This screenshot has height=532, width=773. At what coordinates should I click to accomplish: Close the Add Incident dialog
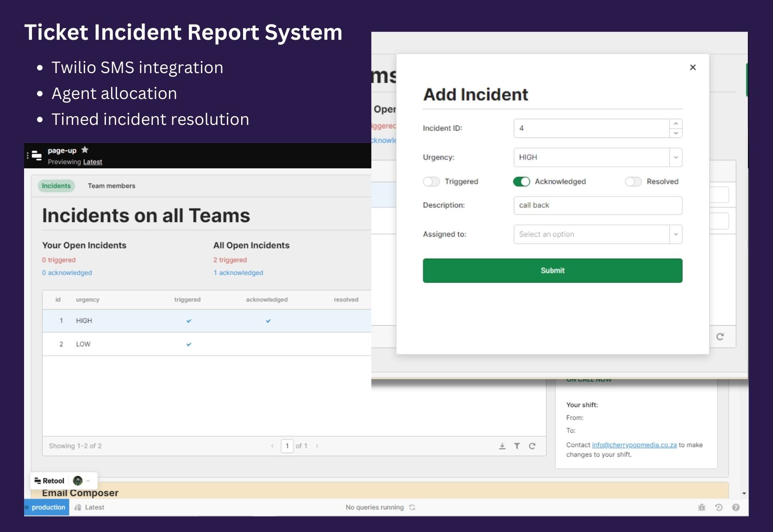click(693, 68)
